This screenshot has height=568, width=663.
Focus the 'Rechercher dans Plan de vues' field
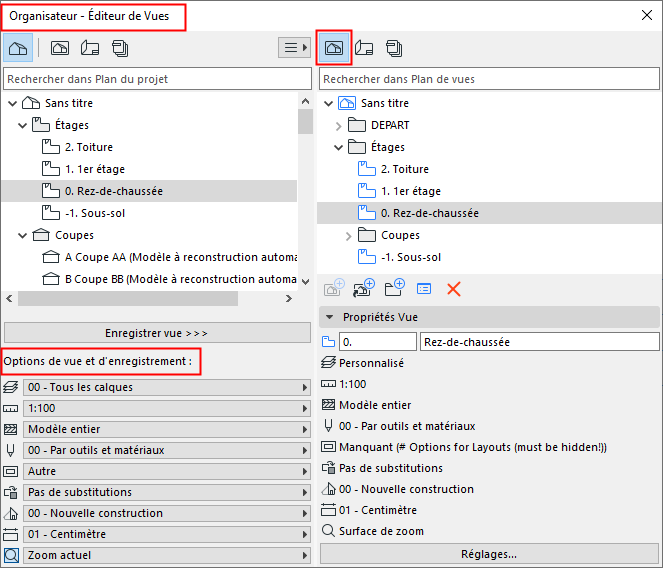(489, 79)
